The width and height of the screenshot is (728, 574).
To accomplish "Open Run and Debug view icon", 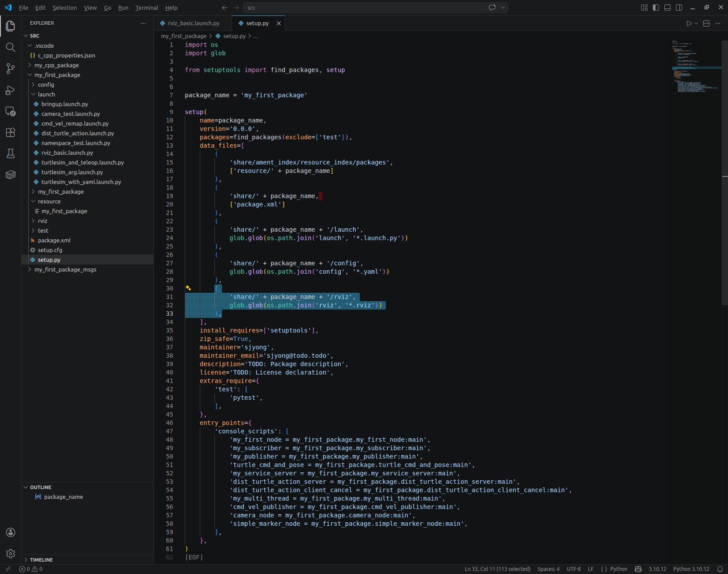I will click(11, 90).
